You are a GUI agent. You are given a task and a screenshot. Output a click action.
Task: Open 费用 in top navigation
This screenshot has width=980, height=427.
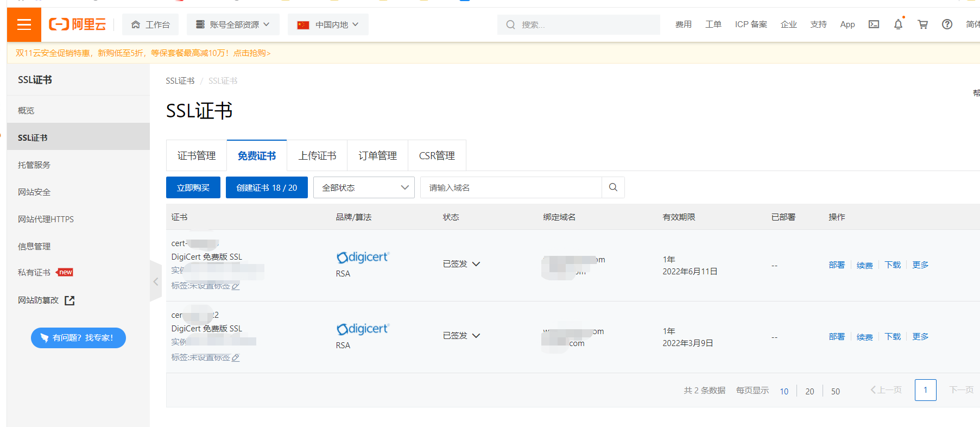(x=684, y=24)
